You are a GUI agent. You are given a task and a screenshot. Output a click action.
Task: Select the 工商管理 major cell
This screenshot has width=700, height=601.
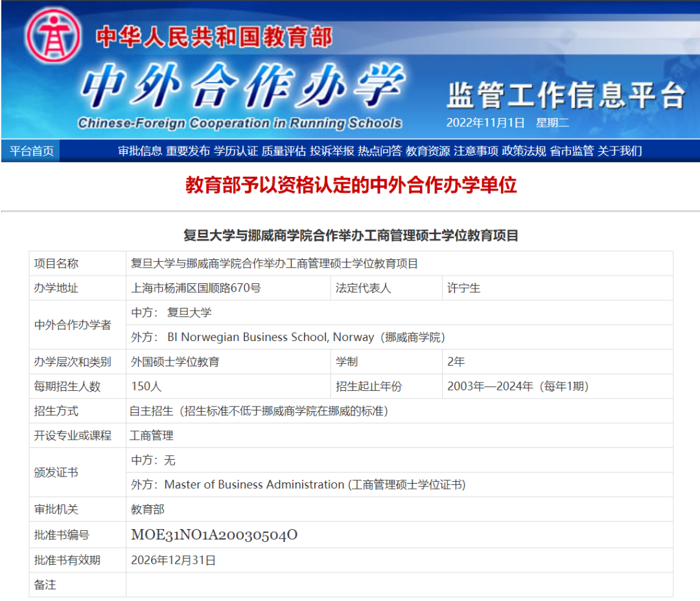[x=399, y=435]
